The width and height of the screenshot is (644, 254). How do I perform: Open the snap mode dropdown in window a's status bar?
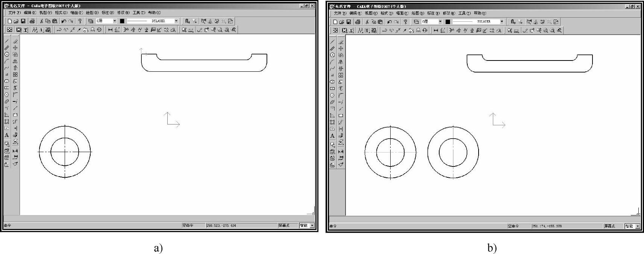click(x=312, y=225)
